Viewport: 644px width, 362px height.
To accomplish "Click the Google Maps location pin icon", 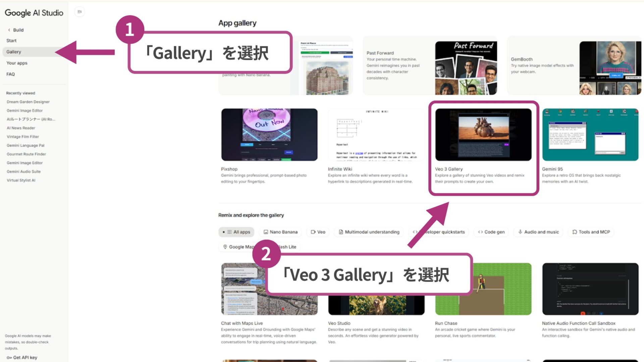I will [225, 247].
